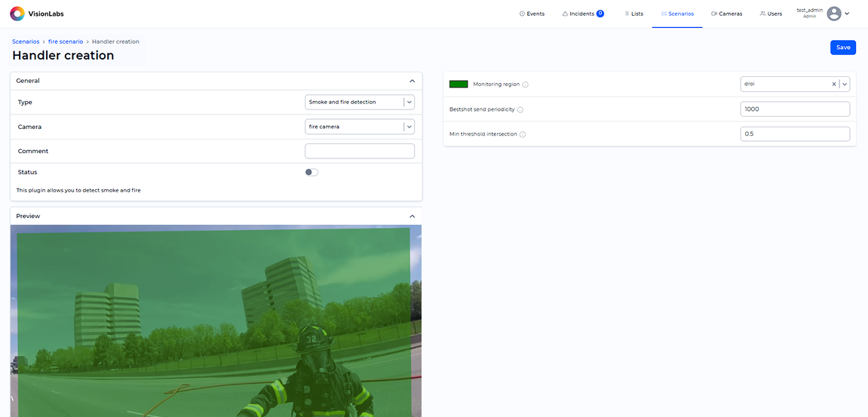Collapse the Preview section

[412, 216]
